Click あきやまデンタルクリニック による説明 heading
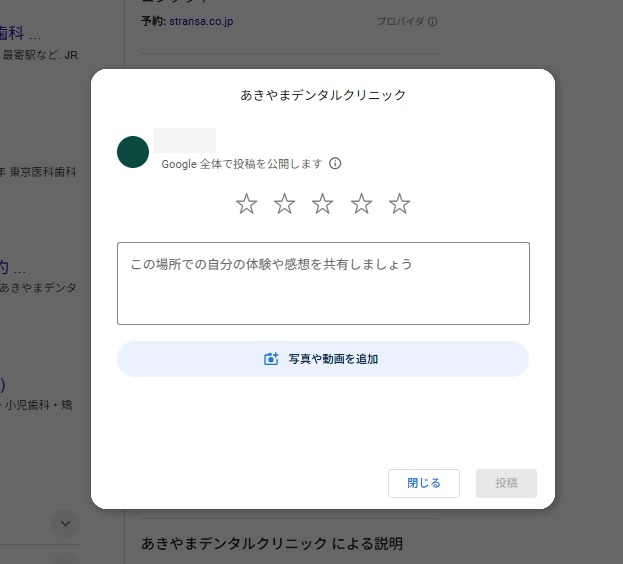This screenshot has width=623, height=564. (x=272, y=544)
